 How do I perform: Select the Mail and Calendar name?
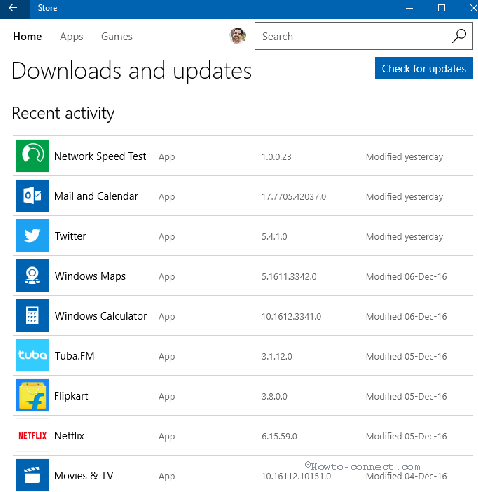[x=96, y=196]
